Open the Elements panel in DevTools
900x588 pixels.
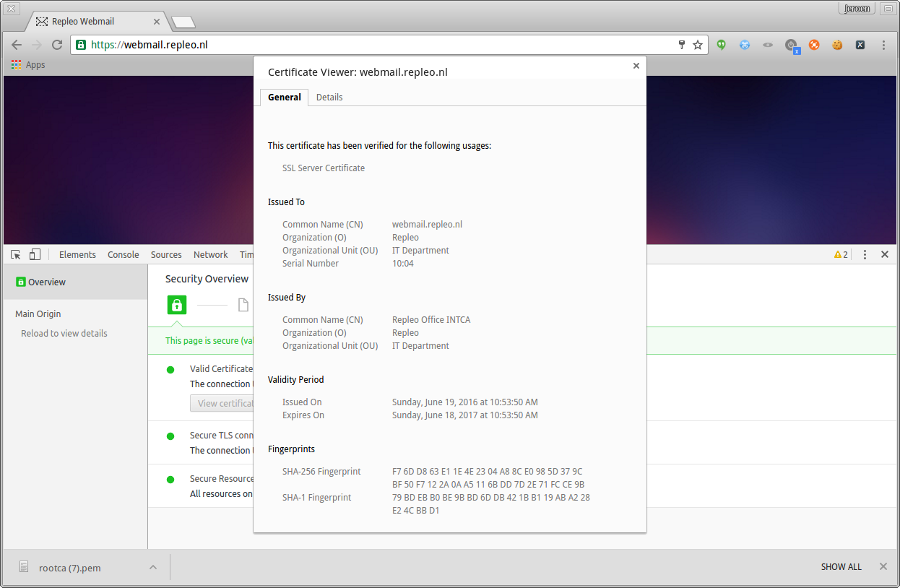point(77,254)
